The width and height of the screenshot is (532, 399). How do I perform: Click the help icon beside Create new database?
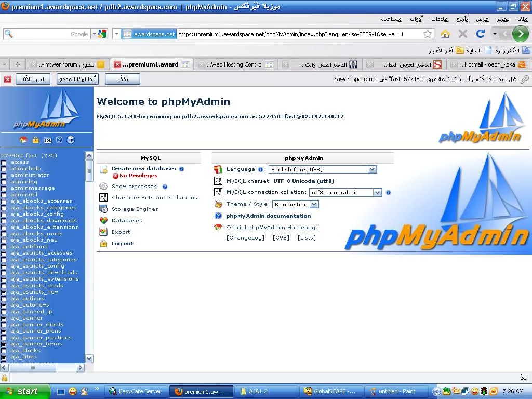click(x=181, y=169)
